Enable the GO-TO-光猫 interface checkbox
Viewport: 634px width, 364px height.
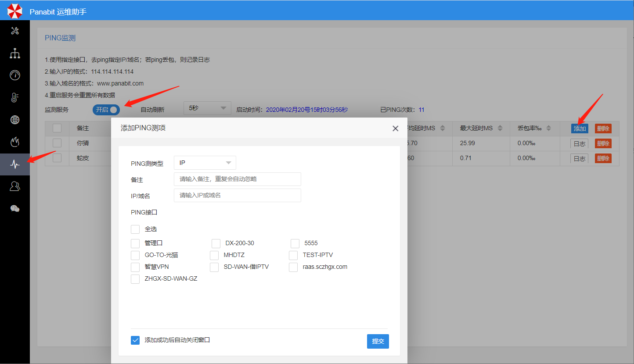(135, 255)
